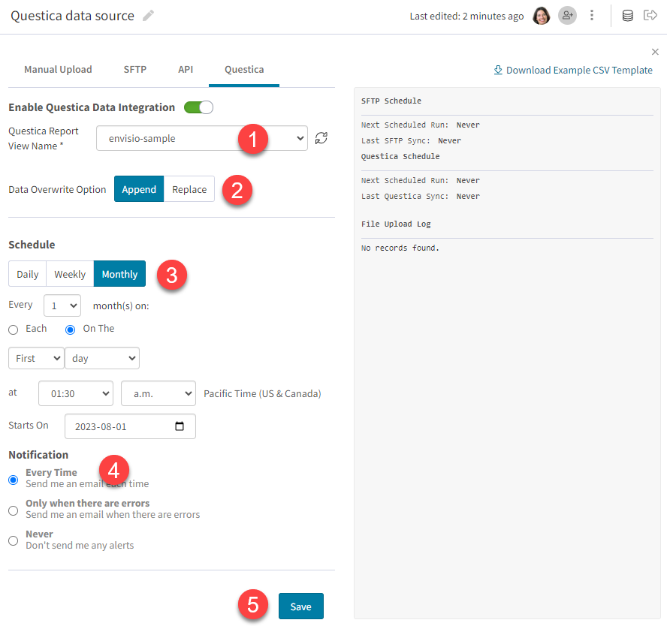
Task: Switch to the SFTP tab
Action: click(135, 69)
